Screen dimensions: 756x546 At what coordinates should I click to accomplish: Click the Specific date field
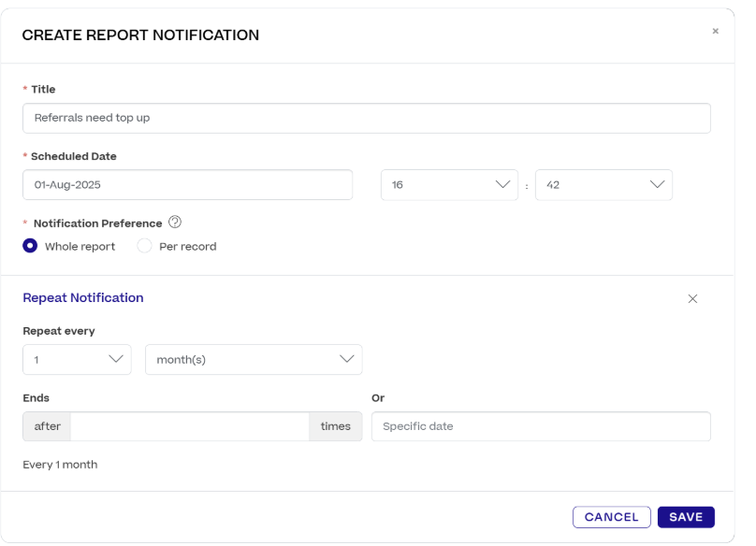coord(541,426)
